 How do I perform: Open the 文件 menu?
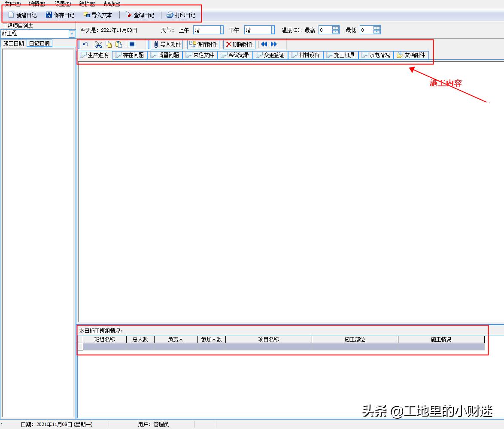click(12, 4)
